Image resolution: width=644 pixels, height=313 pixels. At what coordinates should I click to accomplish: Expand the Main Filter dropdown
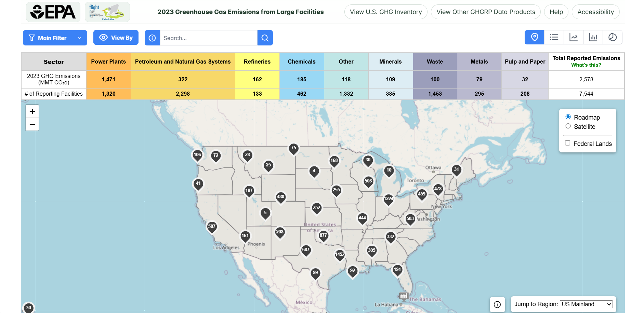[x=55, y=38]
